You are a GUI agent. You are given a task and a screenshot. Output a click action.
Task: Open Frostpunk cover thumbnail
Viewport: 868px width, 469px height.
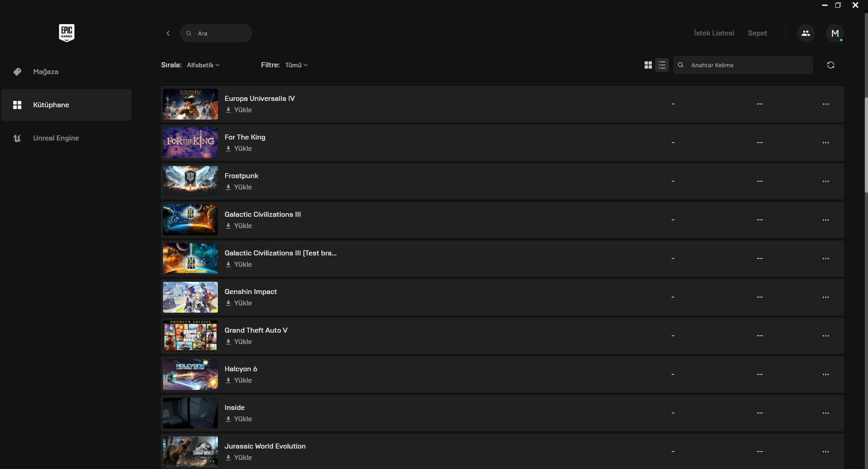pyautogui.click(x=190, y=181)
